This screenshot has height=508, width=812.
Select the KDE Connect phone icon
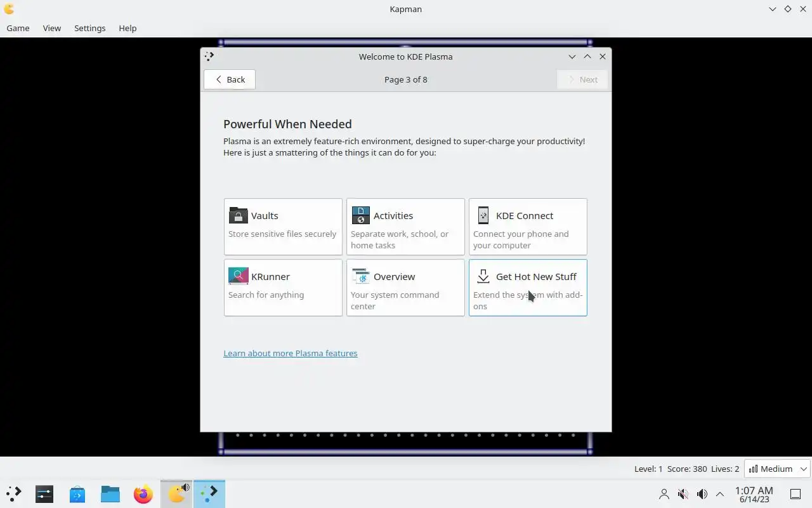pos(483,215)
